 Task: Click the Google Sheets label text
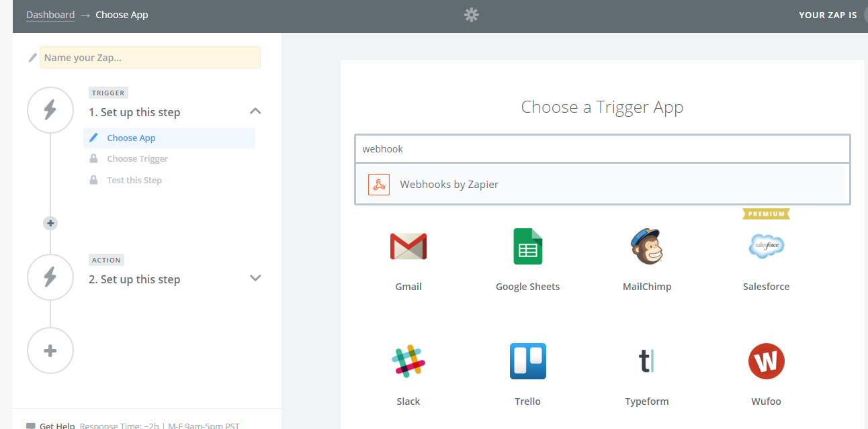(527, 287)
